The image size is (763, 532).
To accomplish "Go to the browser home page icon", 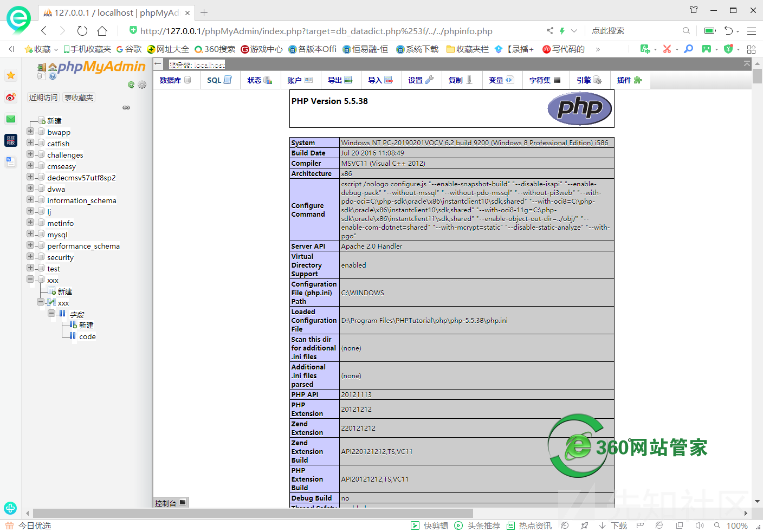I will point(102,31).
